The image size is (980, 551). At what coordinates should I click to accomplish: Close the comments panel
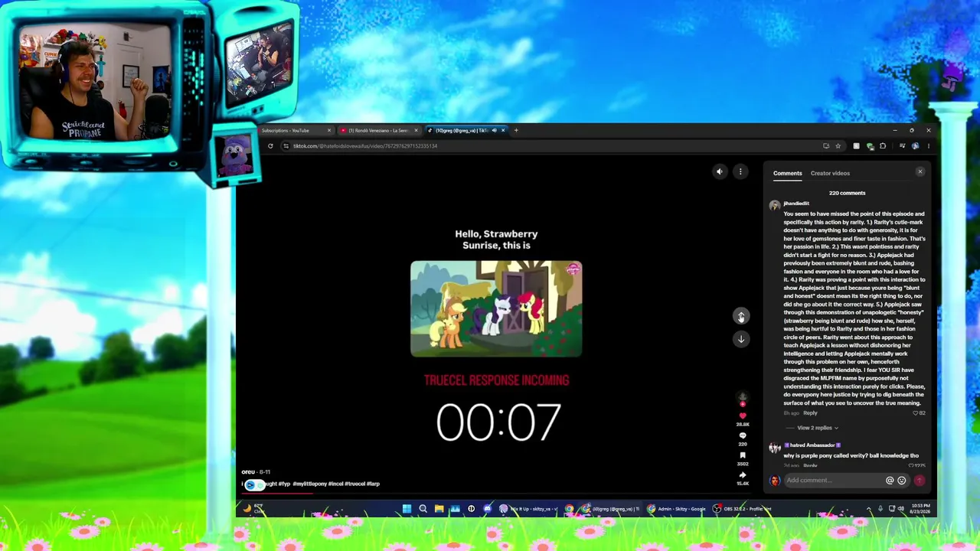(x=920, y=171)
